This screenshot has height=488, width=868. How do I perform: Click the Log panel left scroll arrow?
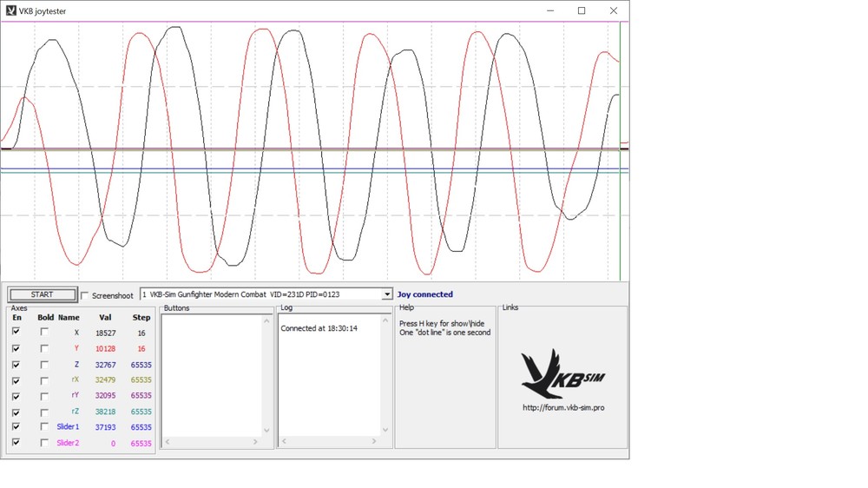[284, 441]
